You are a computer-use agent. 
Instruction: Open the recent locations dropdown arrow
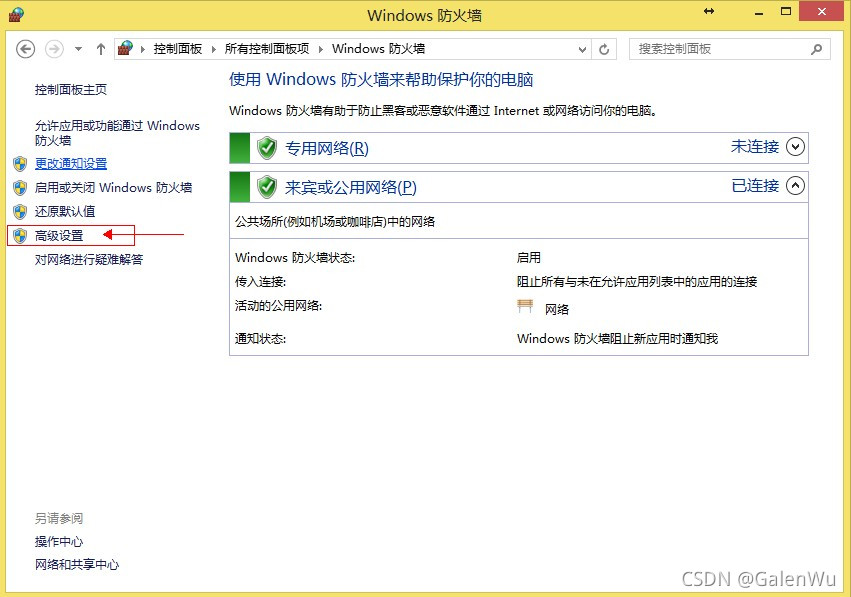tap(79, 49)
